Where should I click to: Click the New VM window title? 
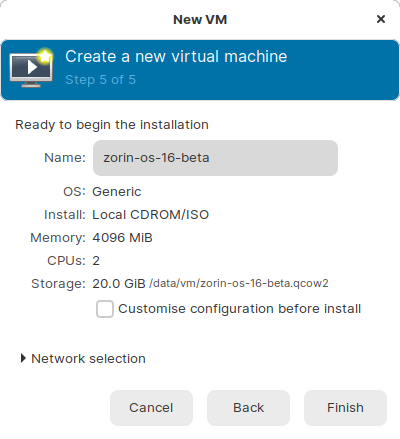coord(200,20)
